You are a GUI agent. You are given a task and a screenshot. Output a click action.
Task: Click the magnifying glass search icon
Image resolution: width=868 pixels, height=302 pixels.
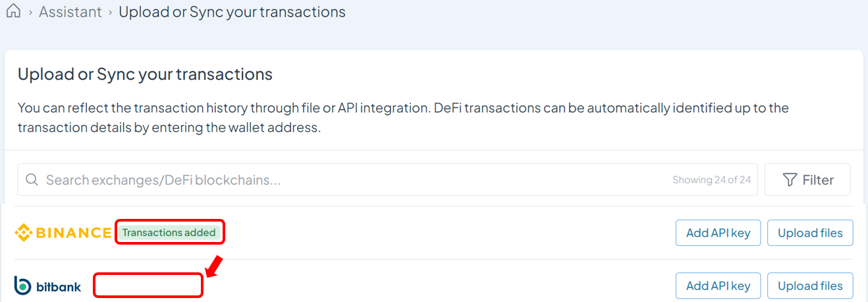[32, 179]
